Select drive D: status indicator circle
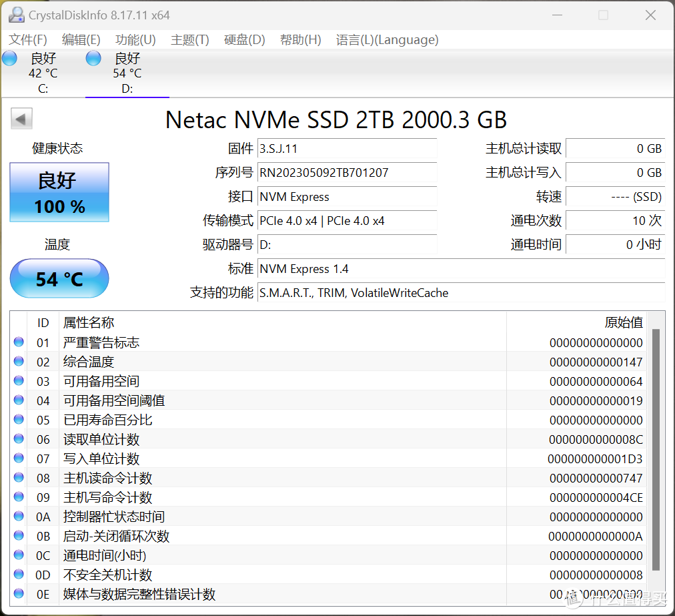675x616 pixels. 93,58
